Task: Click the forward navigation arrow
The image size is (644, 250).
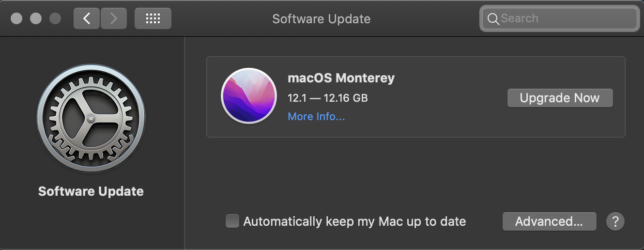Action: [114, 18]
